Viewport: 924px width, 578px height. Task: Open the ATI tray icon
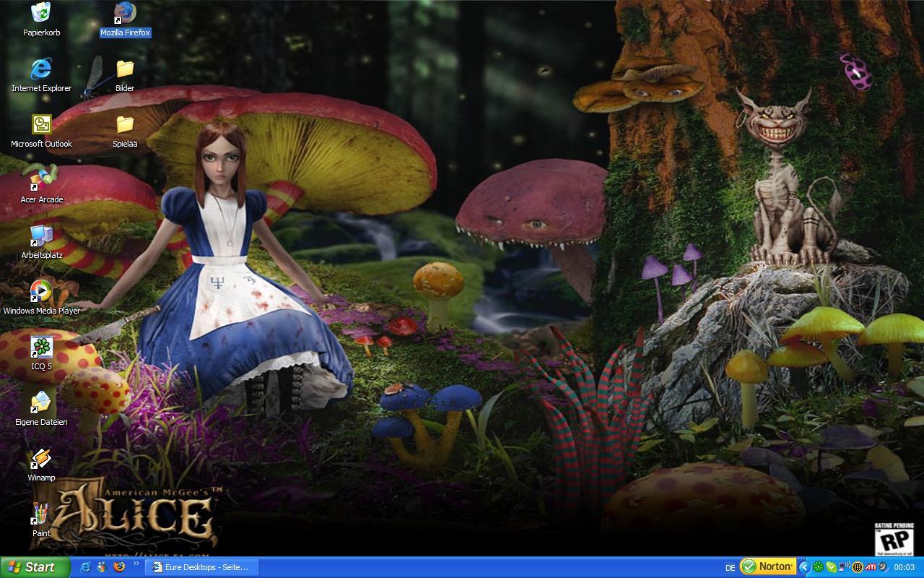pyautogui.click(x=871, y=567)
